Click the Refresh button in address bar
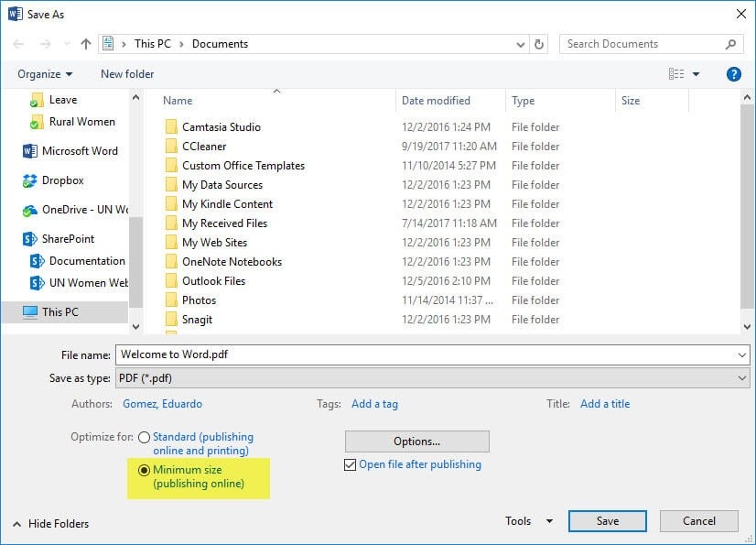756x545 pixels. [x=538, y=44]
